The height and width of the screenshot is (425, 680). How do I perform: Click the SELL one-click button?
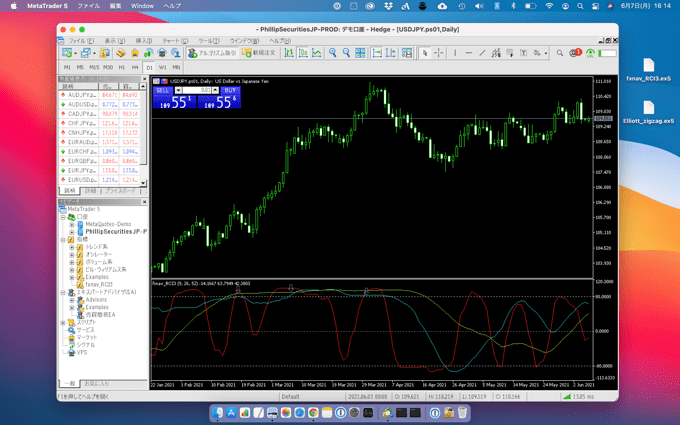coord(163,90)
